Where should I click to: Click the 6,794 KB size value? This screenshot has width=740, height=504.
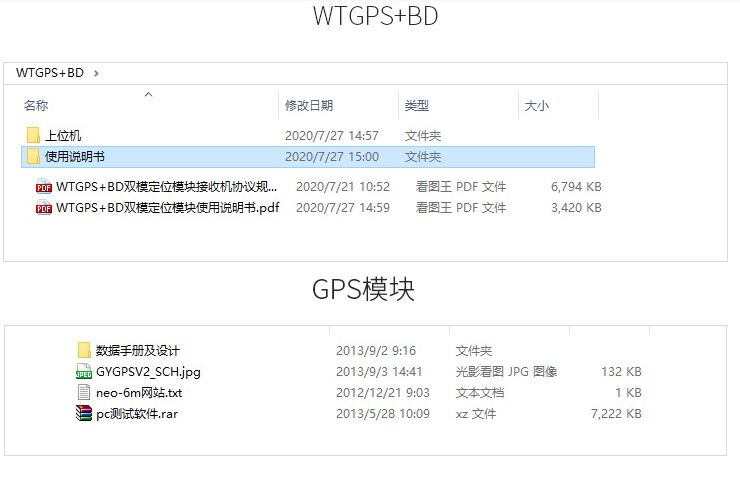[x=576, y=187]
